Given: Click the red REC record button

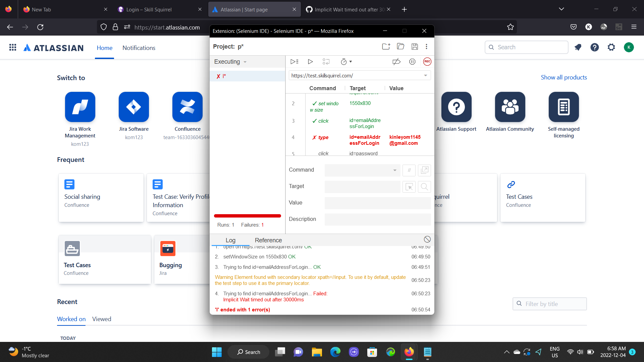Looking at the screenshot, I should click(x=427, y=62).
